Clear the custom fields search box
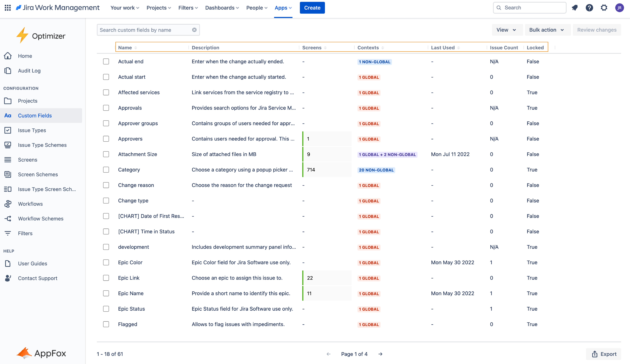 [x=194, y=30]
